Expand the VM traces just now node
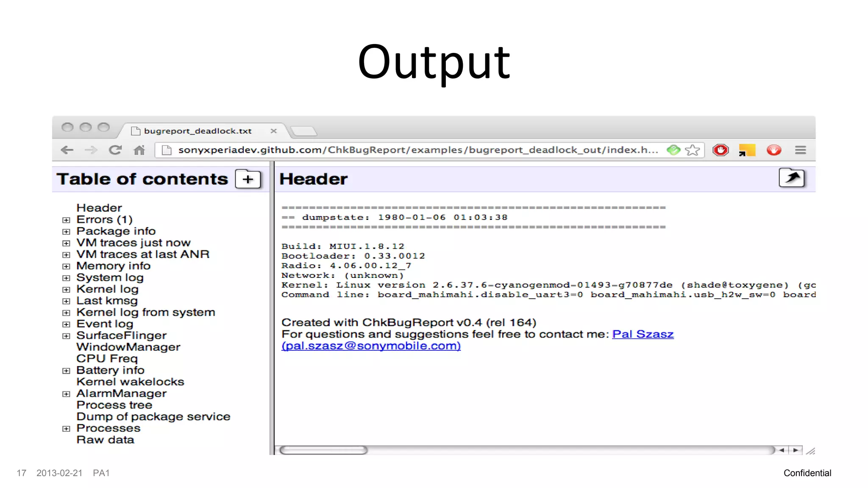868x488 pixels. point(66,243)
